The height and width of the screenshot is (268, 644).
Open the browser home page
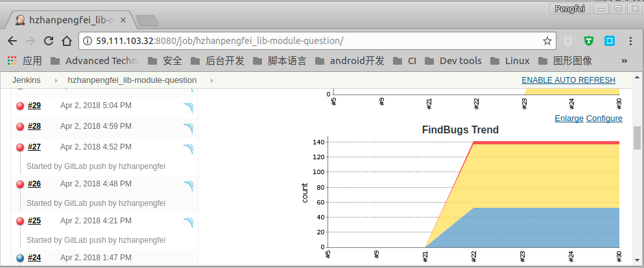[x=67, y=41]
